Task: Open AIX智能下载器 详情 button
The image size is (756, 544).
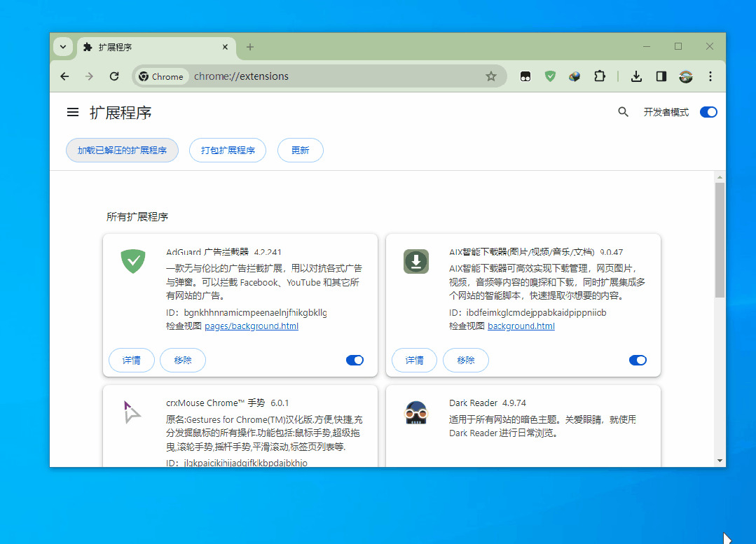Action: pos(415,360)
